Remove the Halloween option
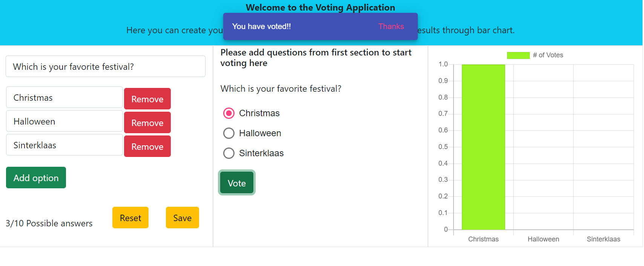This screenshot has height=266, width=644. click(147, 122)
